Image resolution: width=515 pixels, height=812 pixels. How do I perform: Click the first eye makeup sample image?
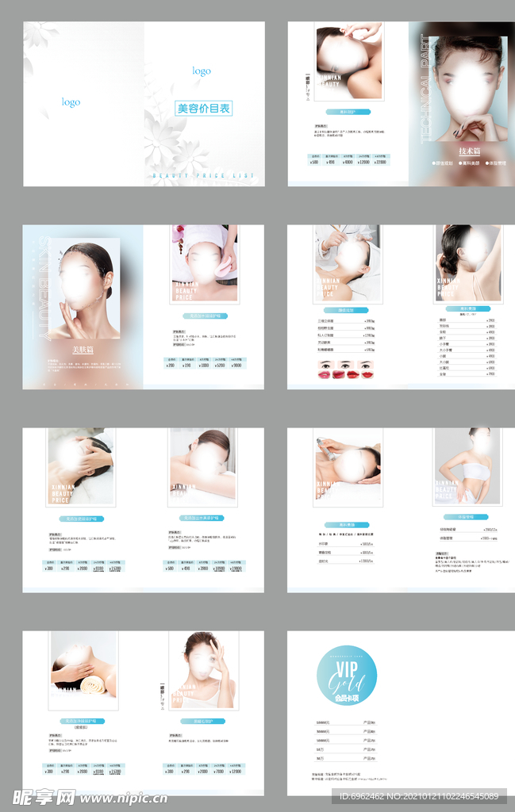pyautogui.click(x=325, y=366)
